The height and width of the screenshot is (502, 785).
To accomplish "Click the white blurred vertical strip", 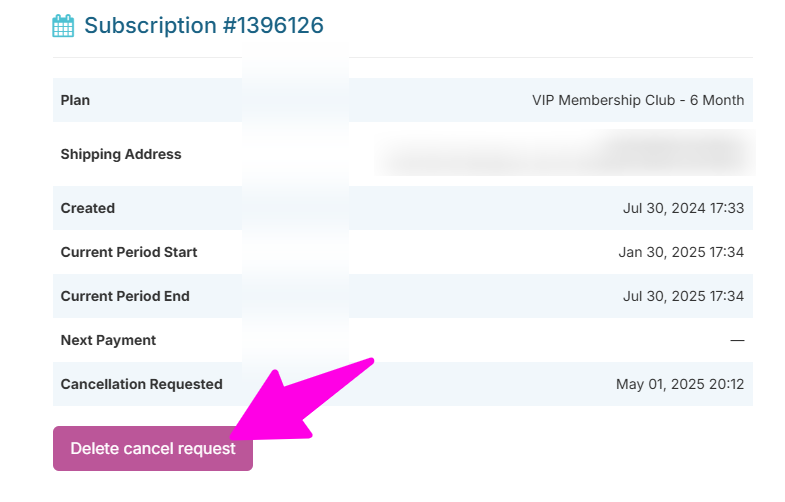I will 295,200.
